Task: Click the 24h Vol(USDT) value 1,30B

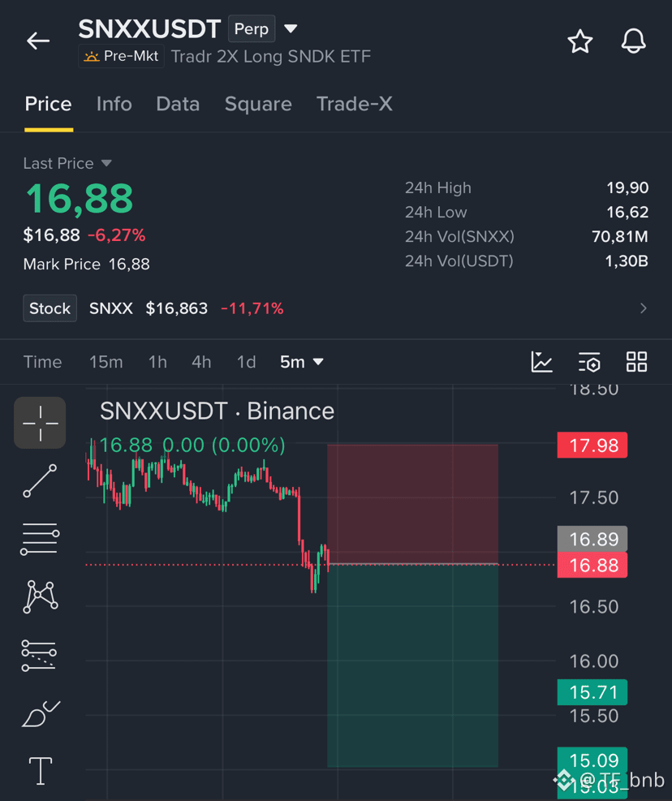Action: 627,261
